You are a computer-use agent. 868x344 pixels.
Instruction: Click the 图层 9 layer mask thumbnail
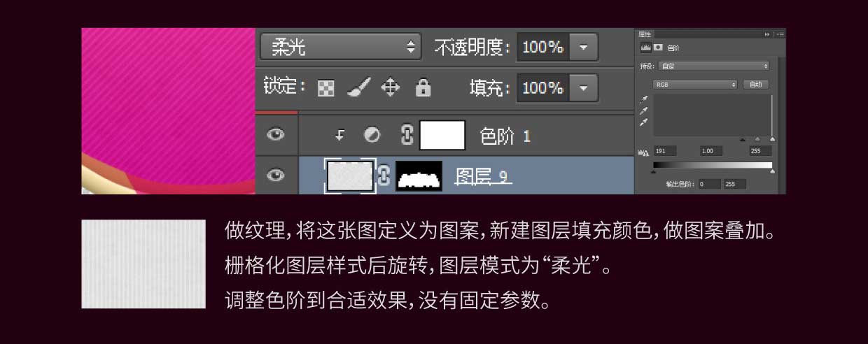pyautogui.click(x=419, y=175)
